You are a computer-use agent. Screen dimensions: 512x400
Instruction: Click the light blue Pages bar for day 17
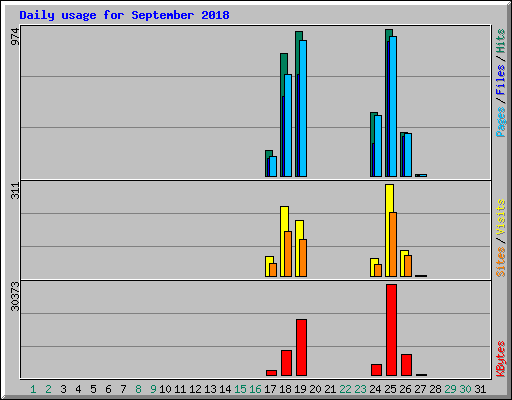(x=273, y=166)
